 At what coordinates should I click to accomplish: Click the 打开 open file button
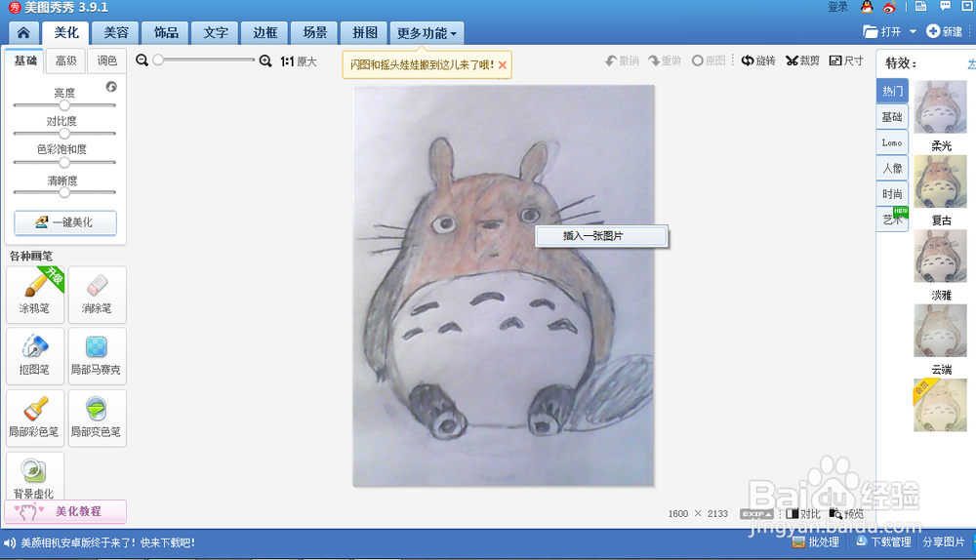click(882, 32)
